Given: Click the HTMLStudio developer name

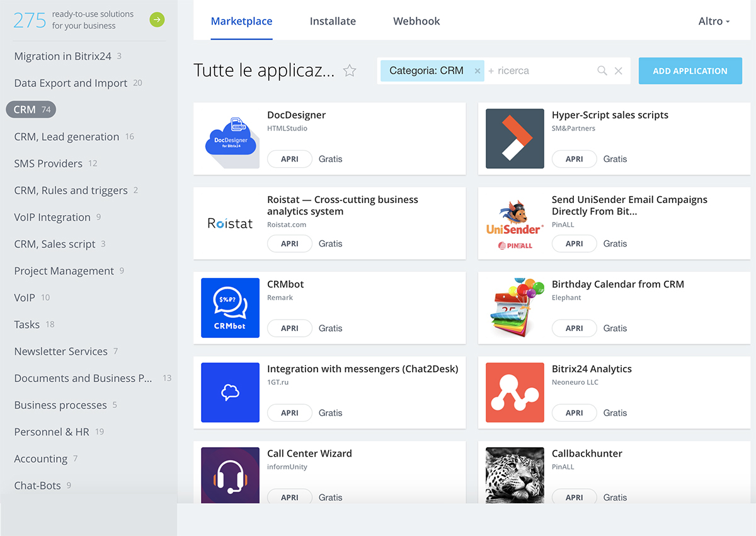Looking at the screenshot, I should [287, 129].
